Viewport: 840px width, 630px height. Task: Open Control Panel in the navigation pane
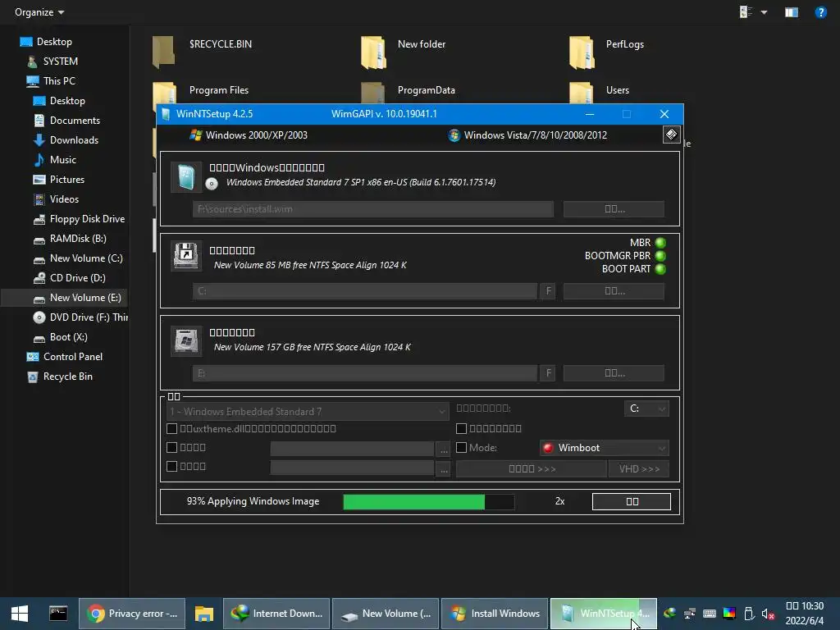pyautogui.click(x=64, y=357)
